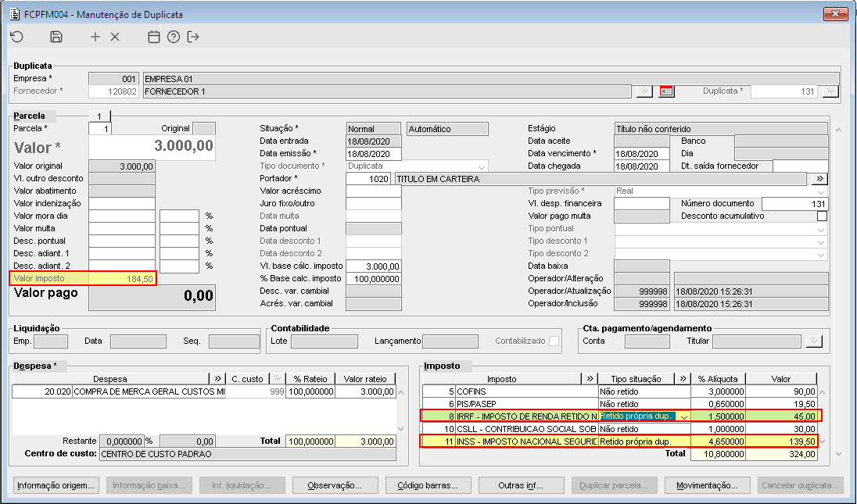Select the INSS tax row

[x=620, y=441]
